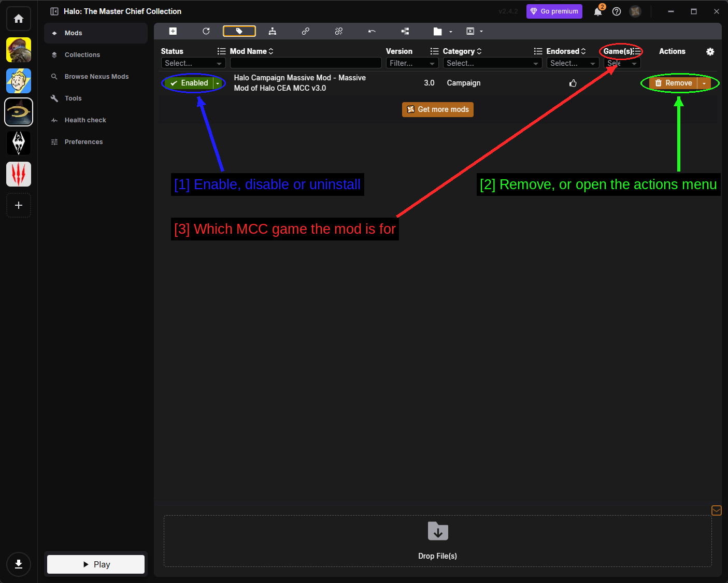The image size is (728, 583).
Task: Click the user profile avatar
Action: pyautogui.click(x=635, y=11)
